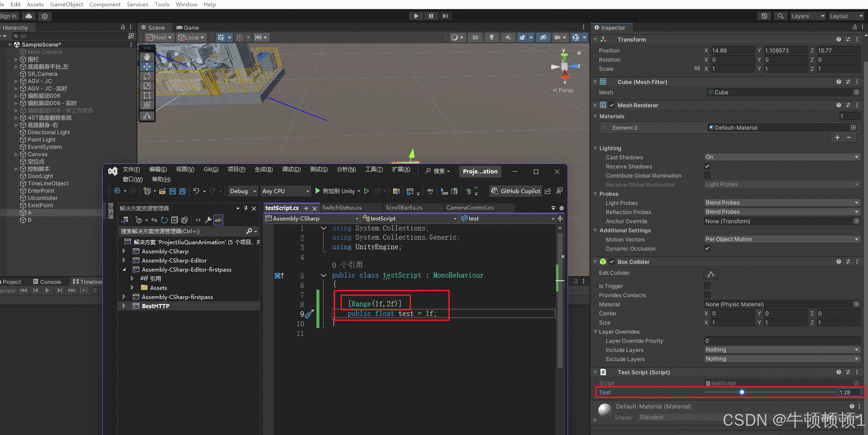Toggle scene lighting icon

point(492,37)
